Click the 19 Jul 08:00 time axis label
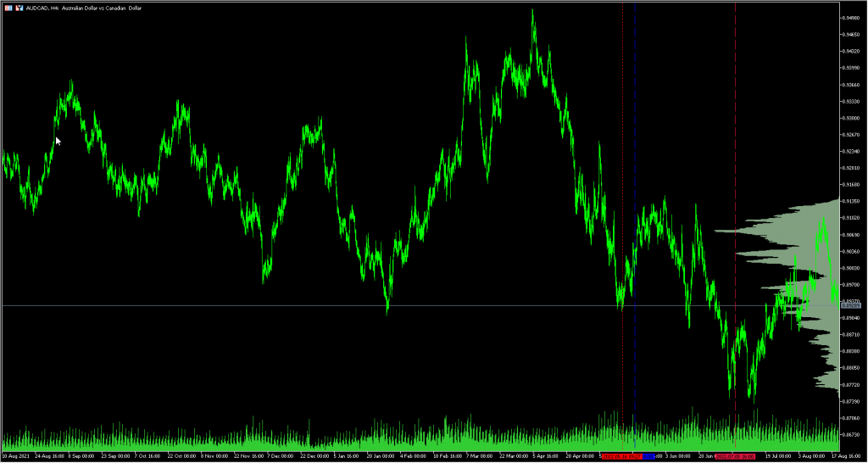Screen dimensions: 868x463 pos(776,456)
